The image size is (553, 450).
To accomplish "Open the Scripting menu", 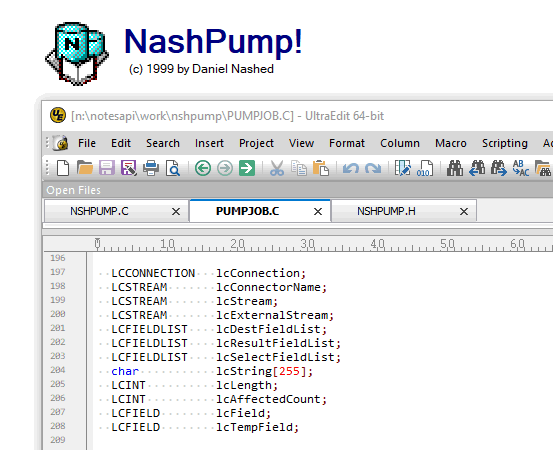I will click(505, 143).
